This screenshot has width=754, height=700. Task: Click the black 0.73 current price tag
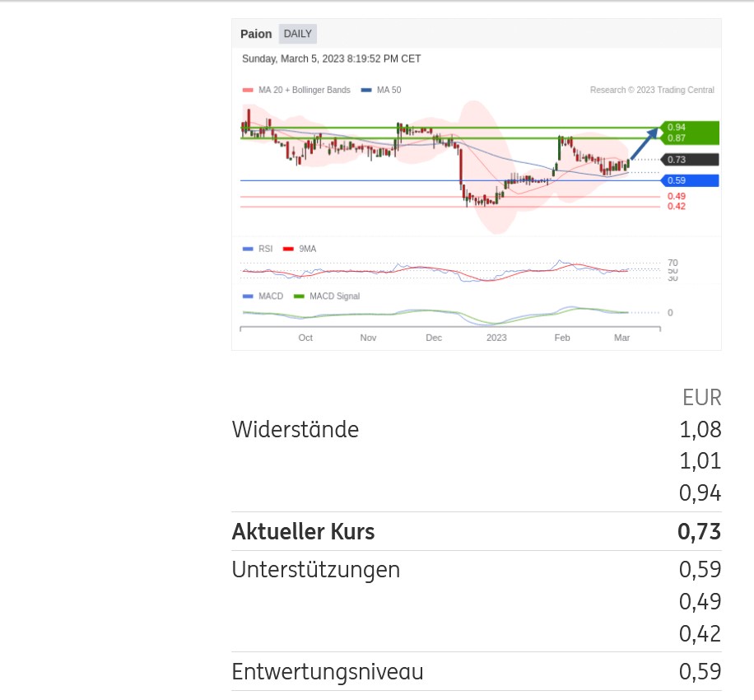[x=689, y=160]
